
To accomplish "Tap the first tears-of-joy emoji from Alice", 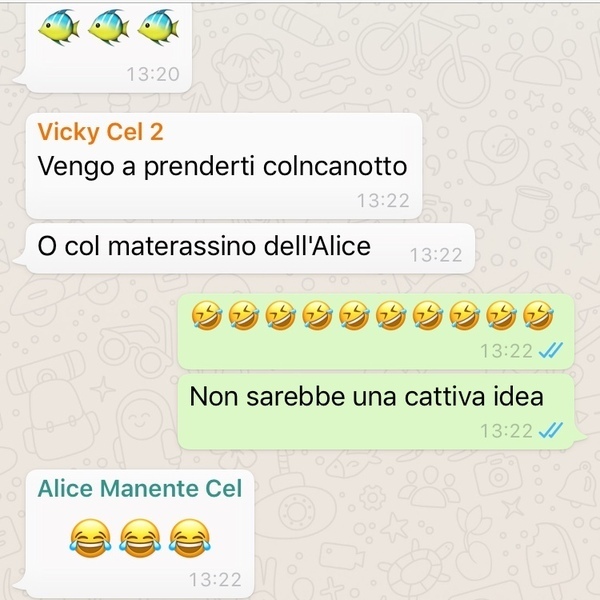I will [x=91, y=538].
